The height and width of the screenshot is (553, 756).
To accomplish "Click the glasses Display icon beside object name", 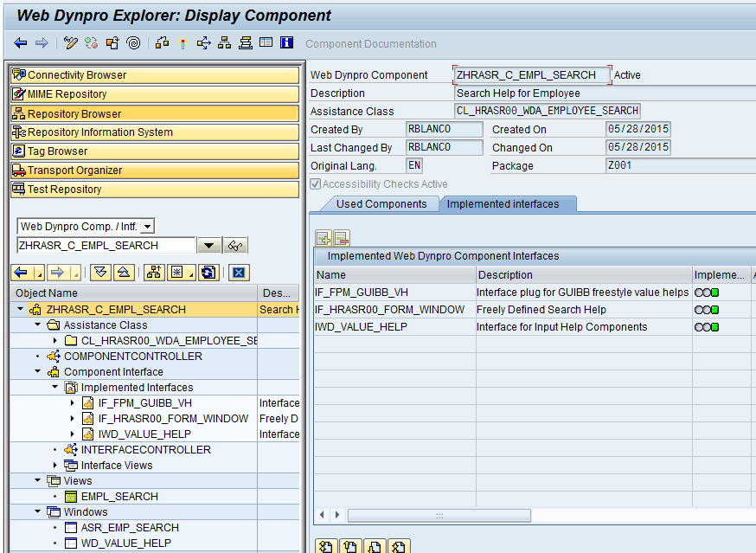I will (235, 246).
